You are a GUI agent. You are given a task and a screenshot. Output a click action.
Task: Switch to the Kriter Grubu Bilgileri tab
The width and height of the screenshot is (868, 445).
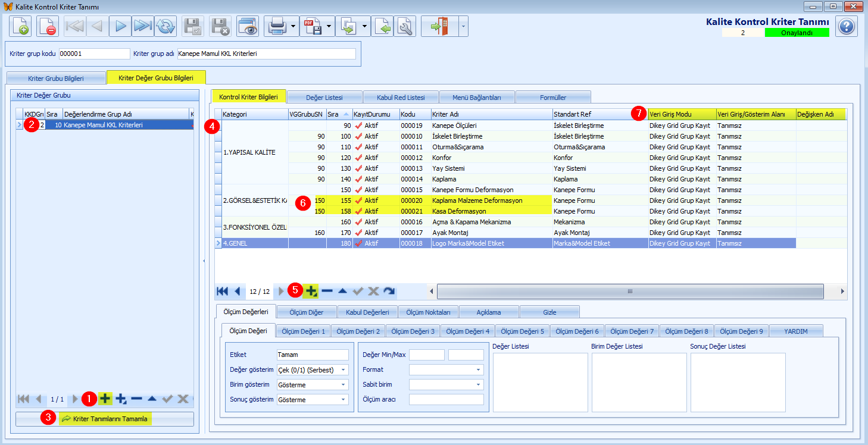[x=56, y=78]
